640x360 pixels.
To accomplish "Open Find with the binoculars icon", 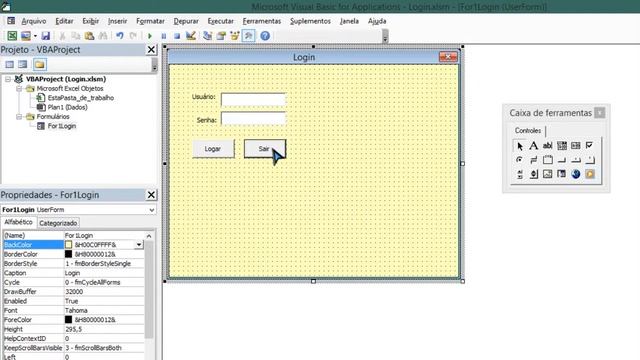I will click(x=103, y=36).
